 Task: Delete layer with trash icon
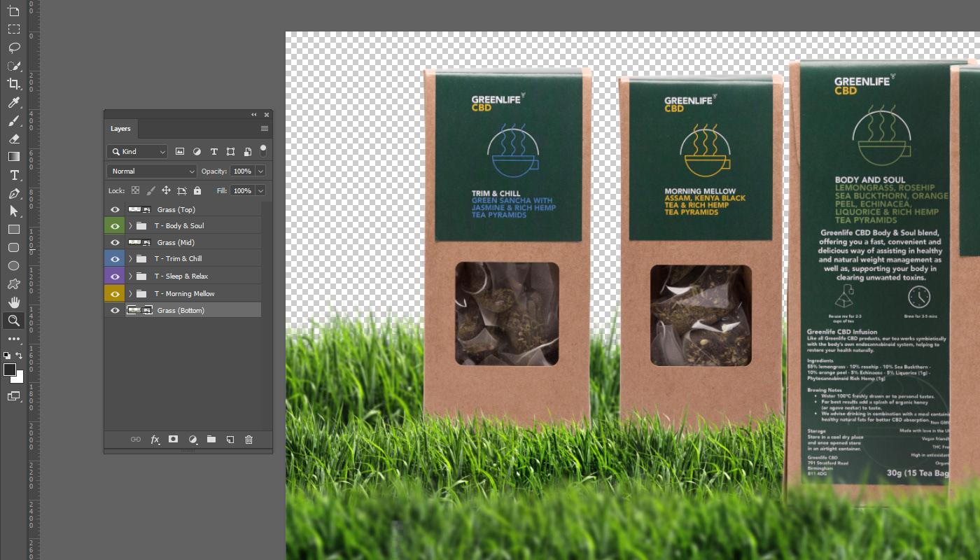248,440
